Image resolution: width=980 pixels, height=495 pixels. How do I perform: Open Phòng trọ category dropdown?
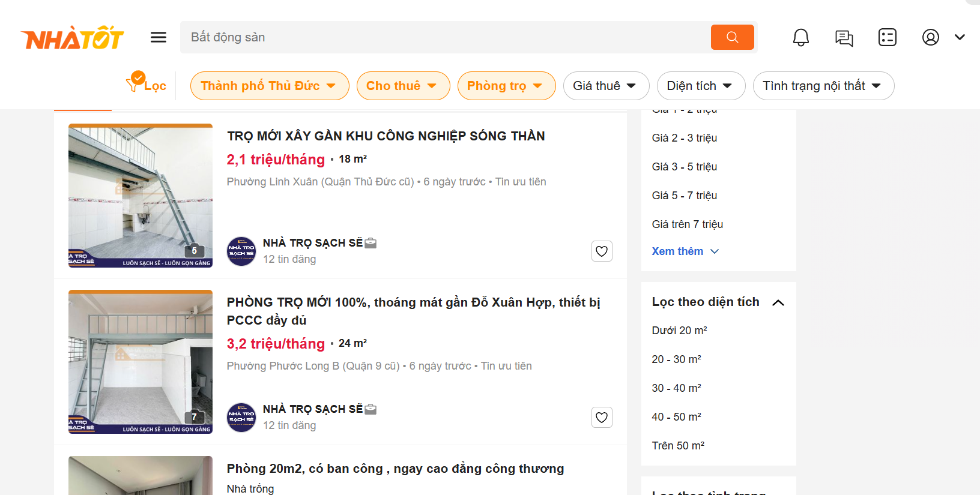click(x=506, y=86)
